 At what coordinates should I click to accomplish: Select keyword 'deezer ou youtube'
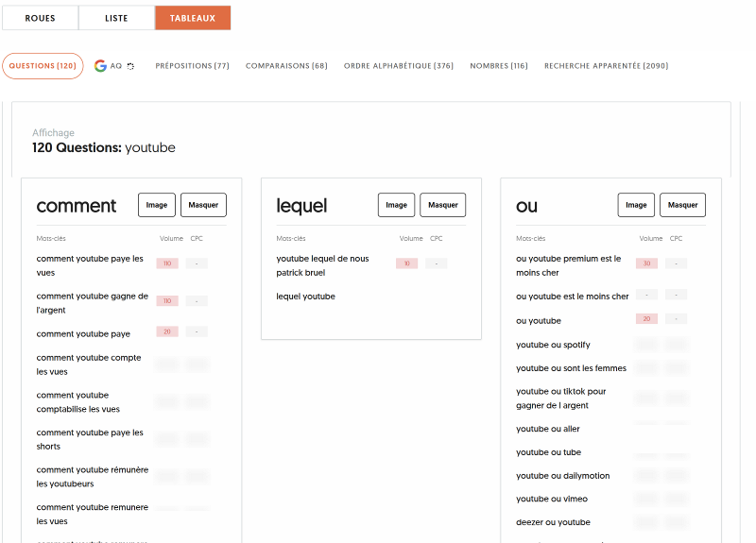click(553, 522)
